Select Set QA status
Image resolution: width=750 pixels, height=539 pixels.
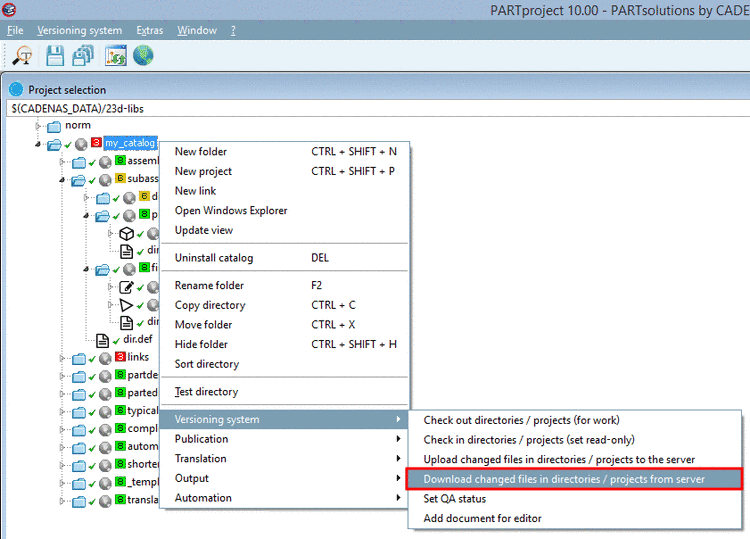point(574,499)
